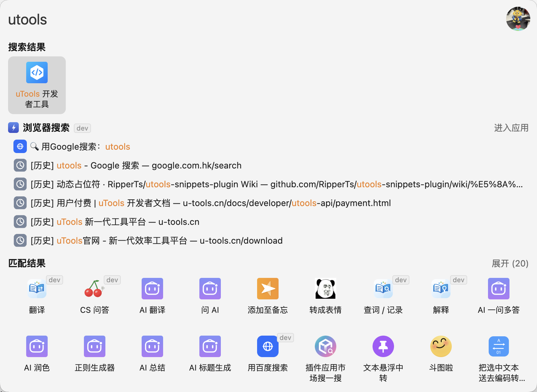Open the 插件应用市场搜一搜 icon
Screen dimensions: 537x392
click(x=326, y=346)
